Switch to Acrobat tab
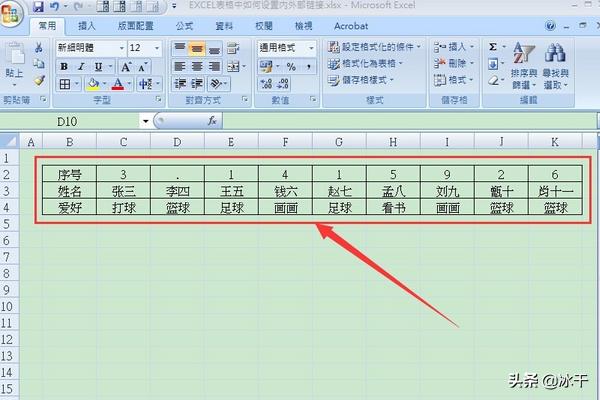 (351, 26)
